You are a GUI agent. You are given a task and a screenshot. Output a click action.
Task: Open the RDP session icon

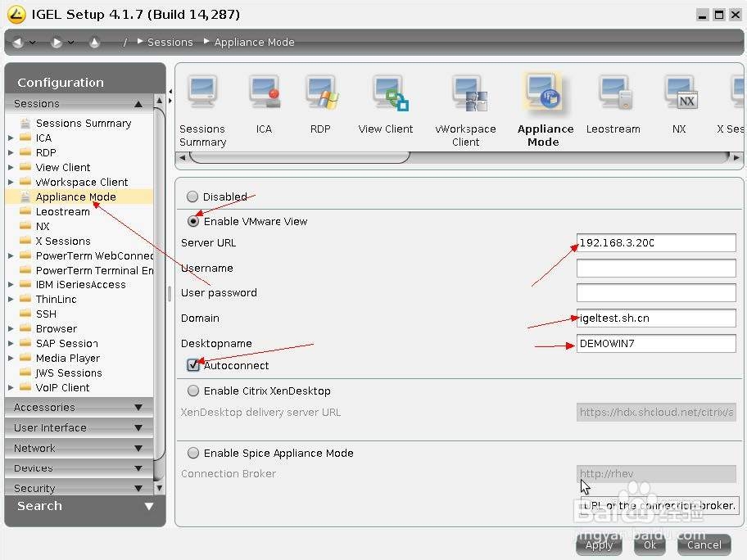[x=322, y=92]
